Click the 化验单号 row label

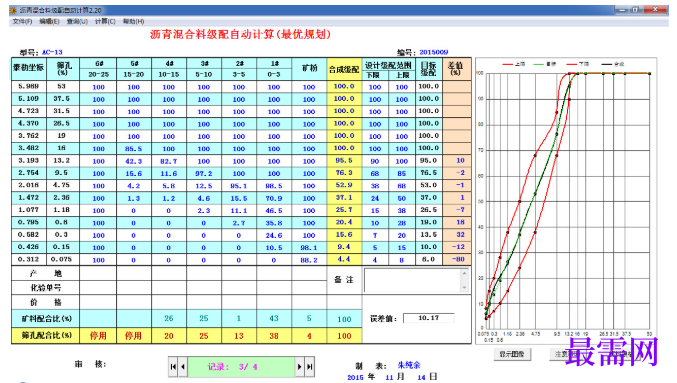(x=45, y=288)
